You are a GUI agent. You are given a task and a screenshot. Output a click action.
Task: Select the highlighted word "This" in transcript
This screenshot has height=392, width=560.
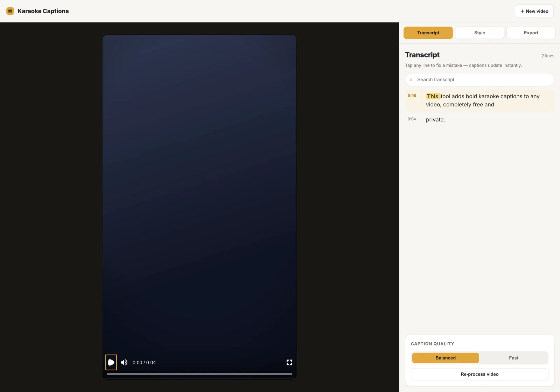tap(433, 96)
